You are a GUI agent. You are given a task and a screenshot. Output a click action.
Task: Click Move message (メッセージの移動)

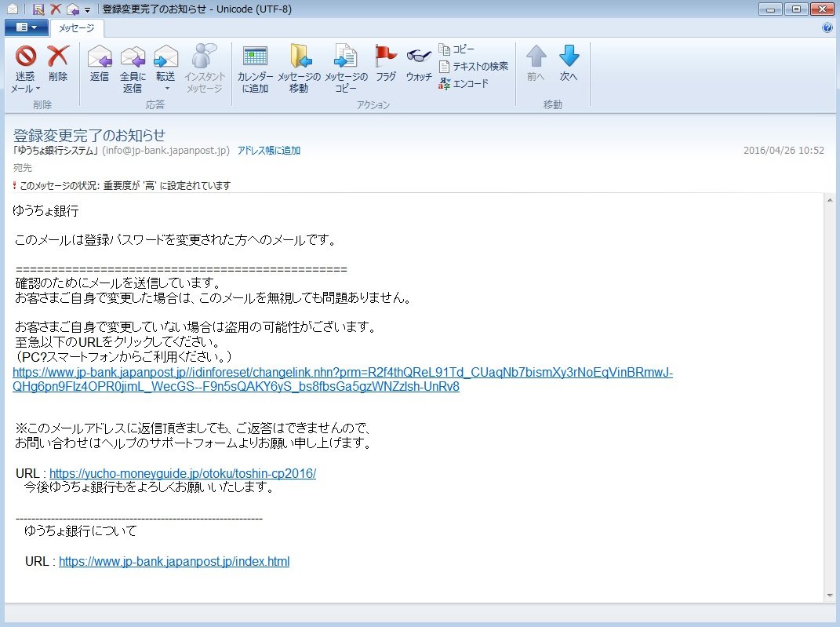pyautogui.click(x=299, y=68)
